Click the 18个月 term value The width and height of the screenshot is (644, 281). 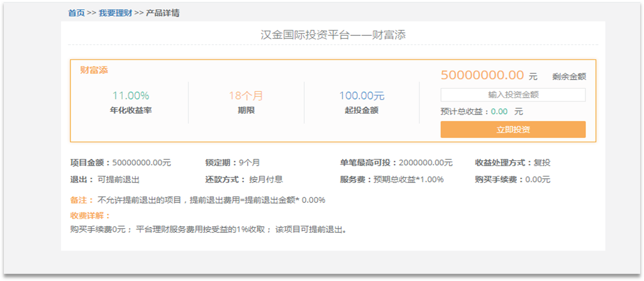246,95
